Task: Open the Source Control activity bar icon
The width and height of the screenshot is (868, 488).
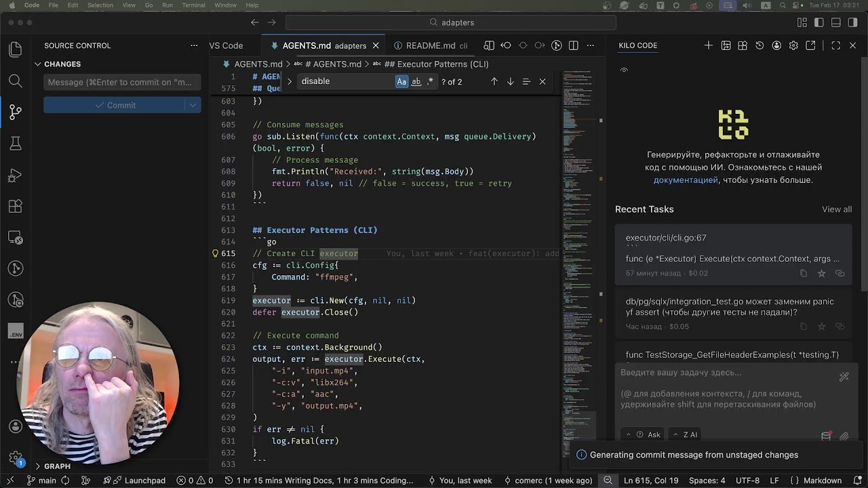Action: [x=15, y=112]
